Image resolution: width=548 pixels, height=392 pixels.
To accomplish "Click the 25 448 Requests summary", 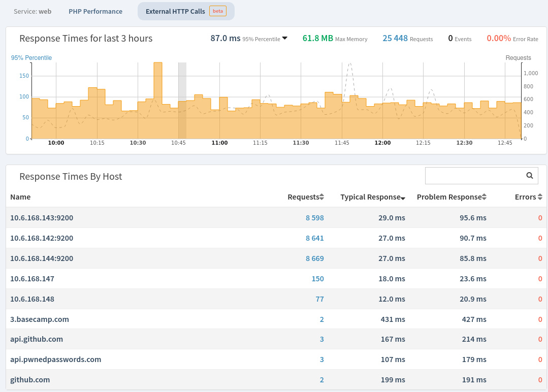I will 407,39.
